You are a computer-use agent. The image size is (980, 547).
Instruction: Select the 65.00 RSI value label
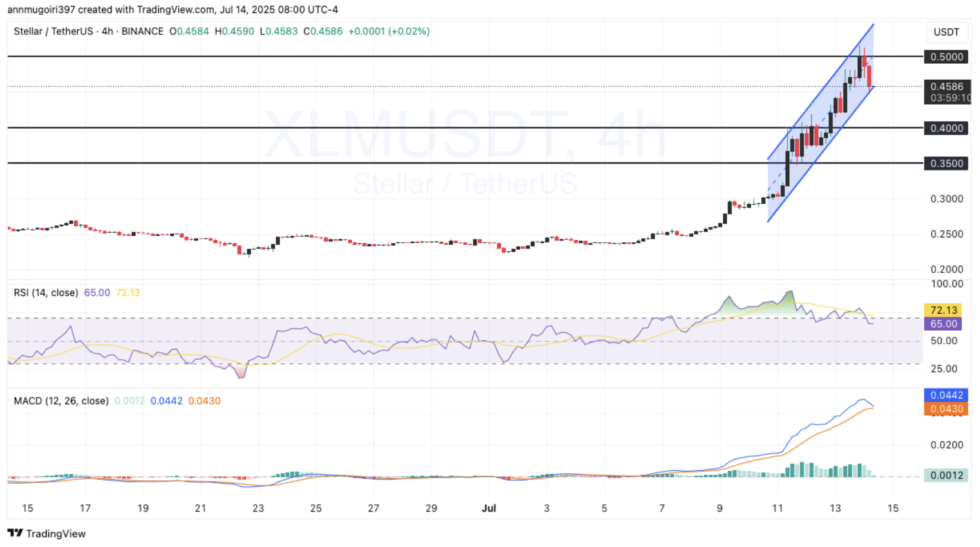[x=943, y=324]
